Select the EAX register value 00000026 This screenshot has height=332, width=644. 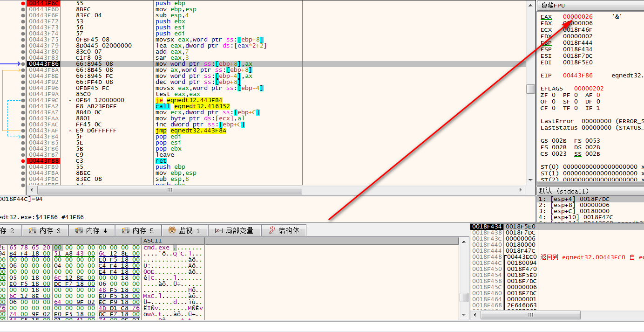click(578, 17)
